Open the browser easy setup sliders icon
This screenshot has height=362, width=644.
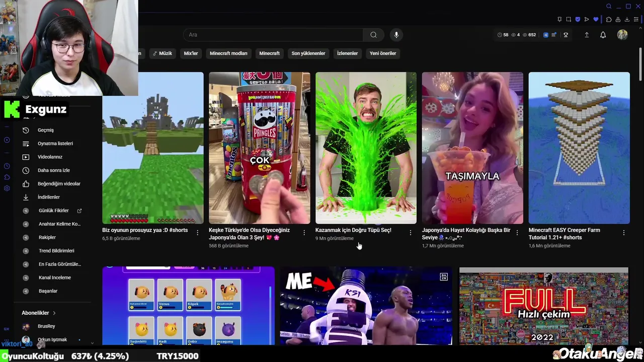click(x=636, y=20)
